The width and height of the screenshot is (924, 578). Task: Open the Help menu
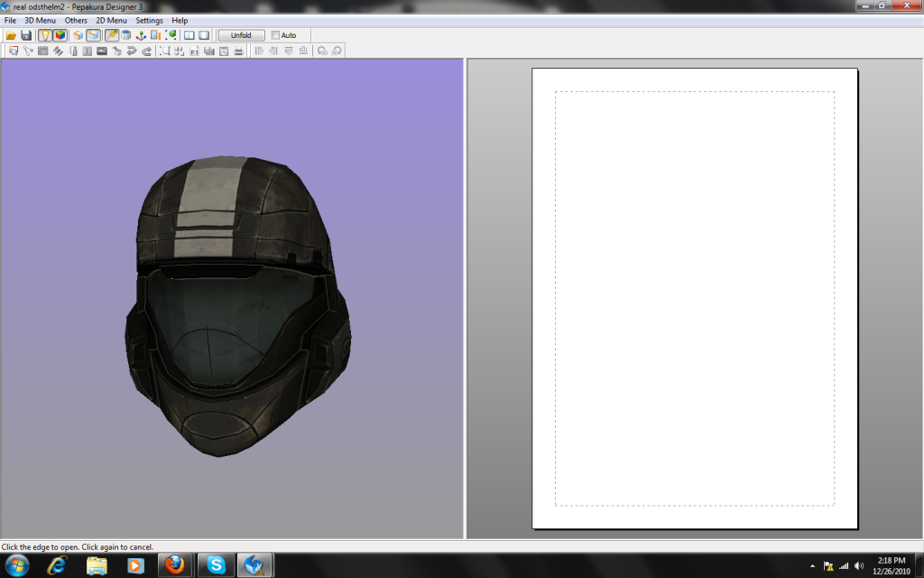(180, 20)
